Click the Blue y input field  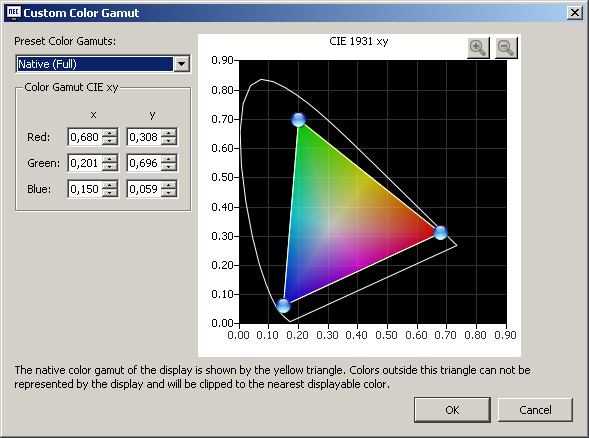(x=144, y=189)
